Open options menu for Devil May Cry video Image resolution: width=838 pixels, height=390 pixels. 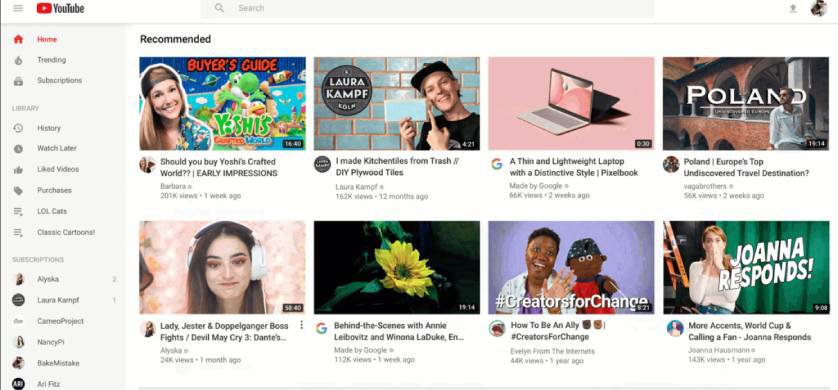click(301, 325)
